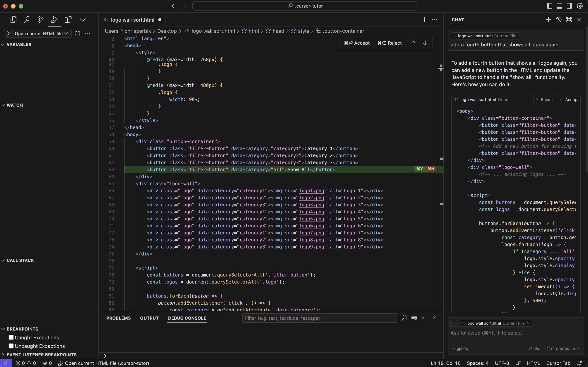Screen dimensions: 588x367
Task: Open the Explorer files icon
Action: (x=14, y=20)
